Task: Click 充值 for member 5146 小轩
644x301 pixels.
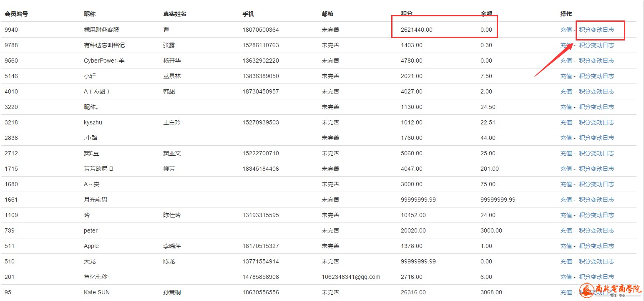Action: (566, 76)
